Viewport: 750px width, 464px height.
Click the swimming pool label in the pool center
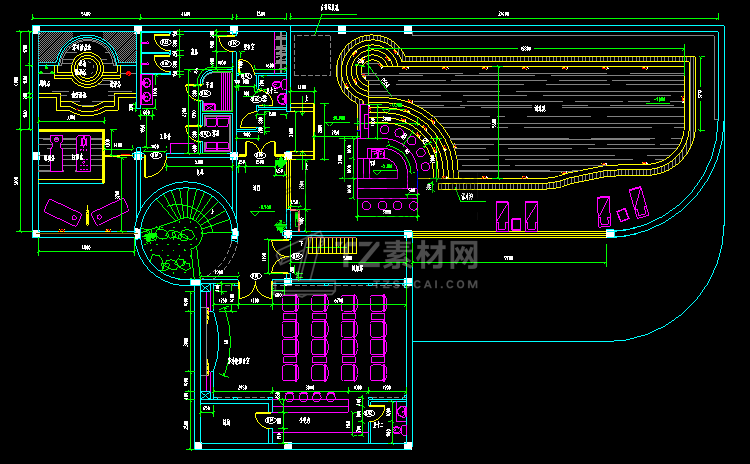540,109
